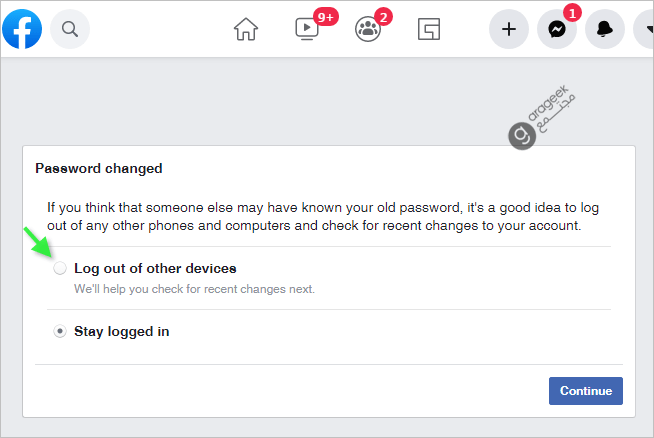Click the "Stay logged in" label text
This screenshot has height=438, width=654.
point(122,332)
